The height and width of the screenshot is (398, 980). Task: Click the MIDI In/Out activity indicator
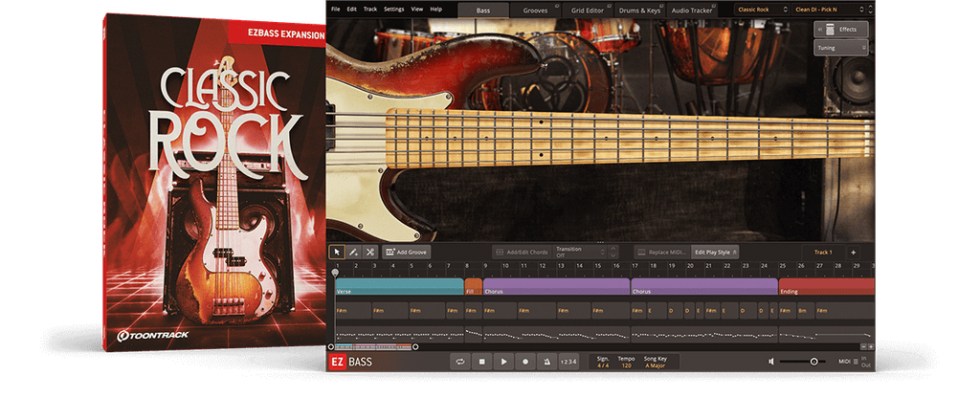[853, 361]
